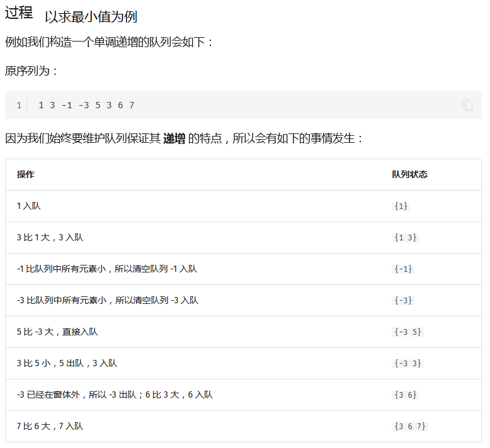Click the queue state {-3 3}
This screenshot has height=448, width=490.
(408, 364)
